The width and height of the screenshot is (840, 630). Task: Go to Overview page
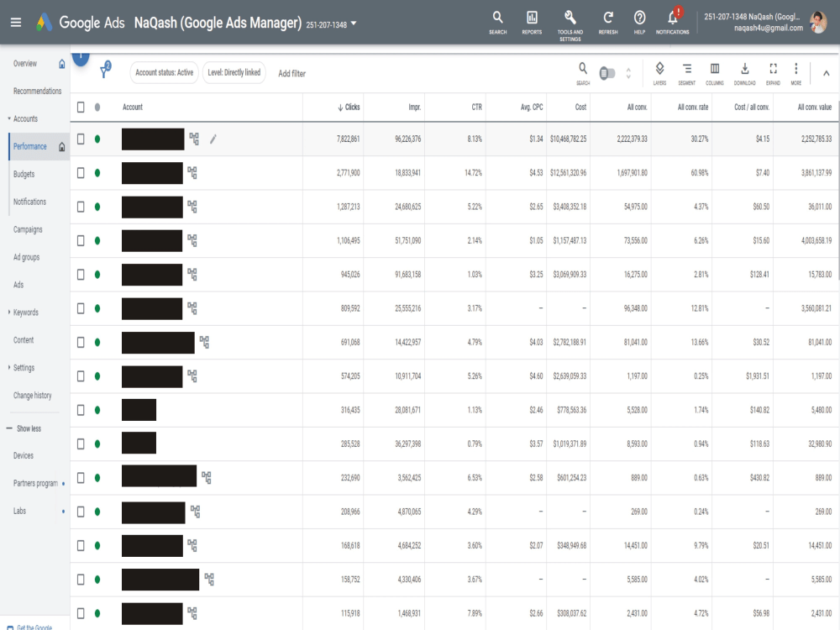pyautogui.click(x=25, y=64)
